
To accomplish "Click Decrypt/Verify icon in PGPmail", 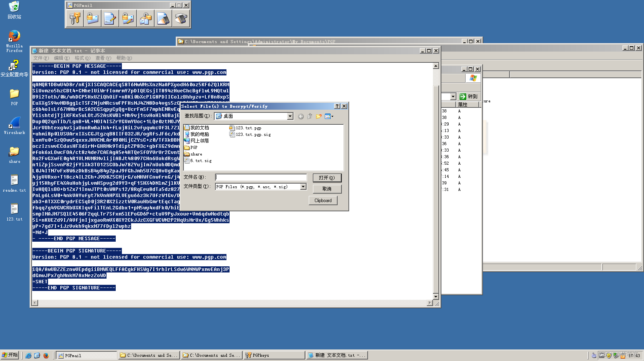I will tap(146, 18).
